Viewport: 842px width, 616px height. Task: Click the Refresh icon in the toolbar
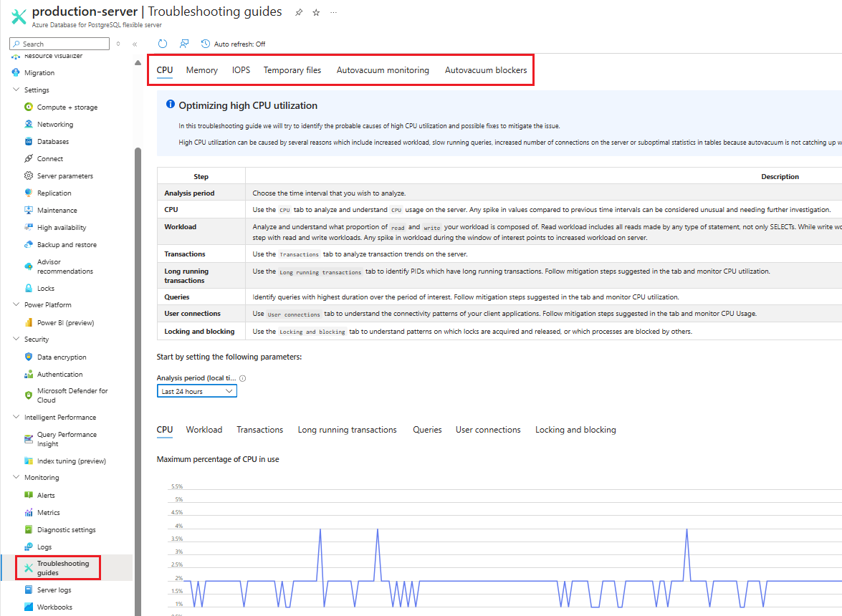point(163,44)
